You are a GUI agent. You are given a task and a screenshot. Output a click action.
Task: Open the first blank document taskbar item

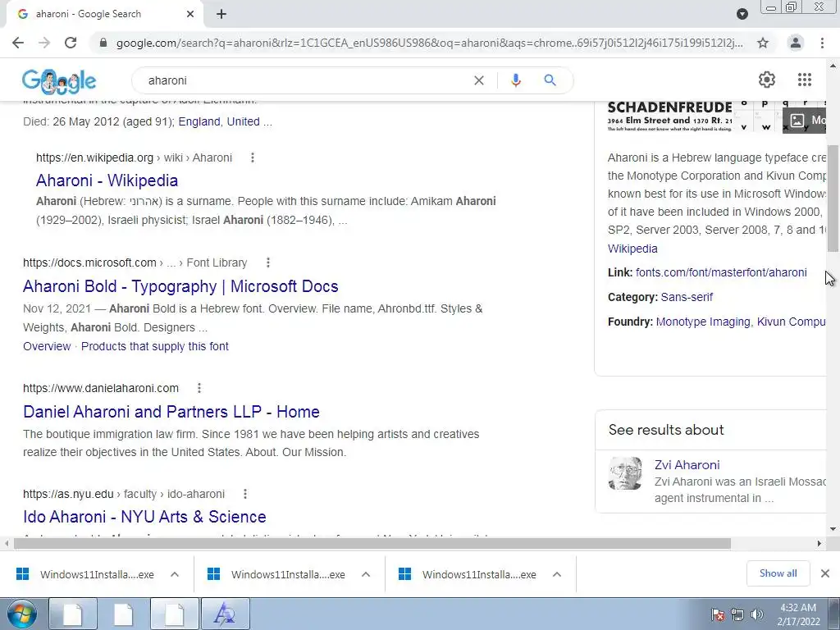pos(73,614)
